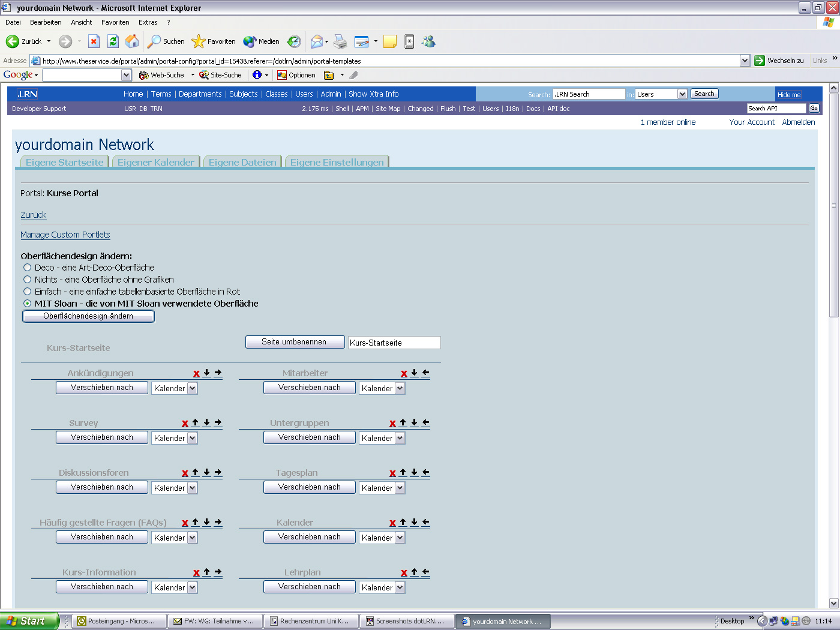Move the Survey portlet up with the arrow
Viewport: 840px width, 630px height.
coord(195,423)
